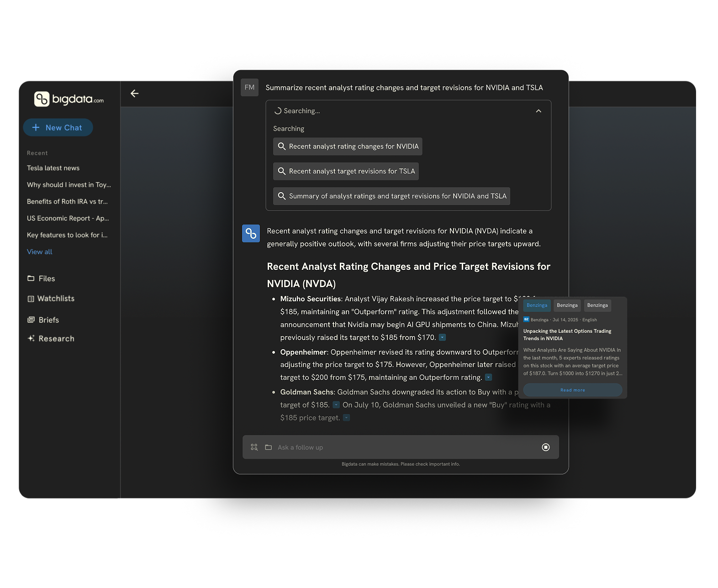Click the View all link

40,252
